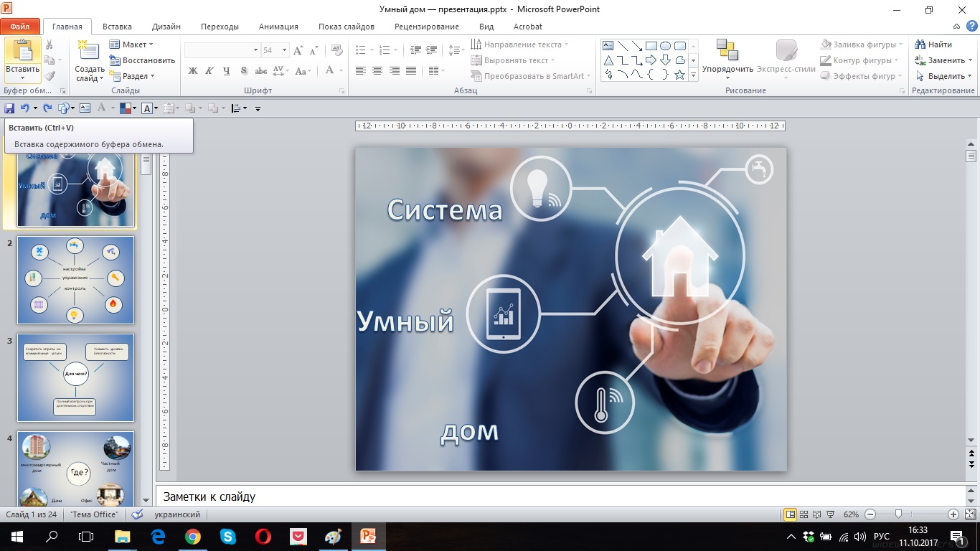Image resolution: width=980 pixels, height=551 pixels.
Task: Click the zoom in plus button
Action: (953, 514)
